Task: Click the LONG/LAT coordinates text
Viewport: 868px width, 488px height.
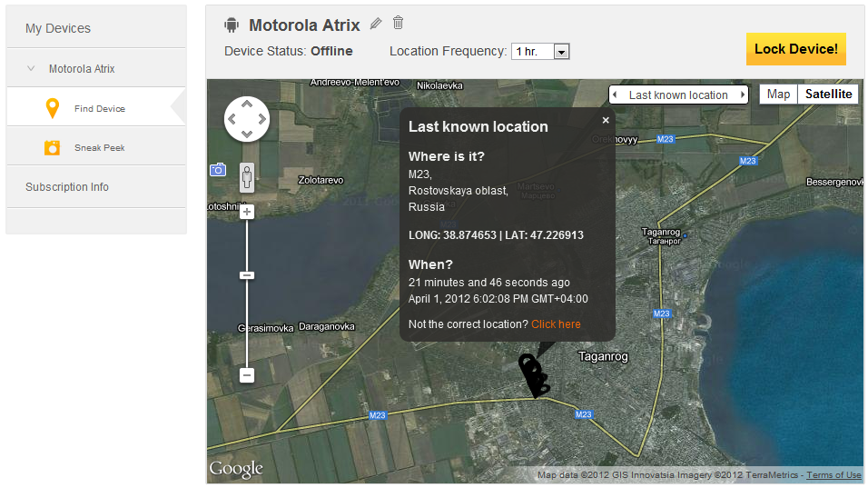Action: coord(496,234)
